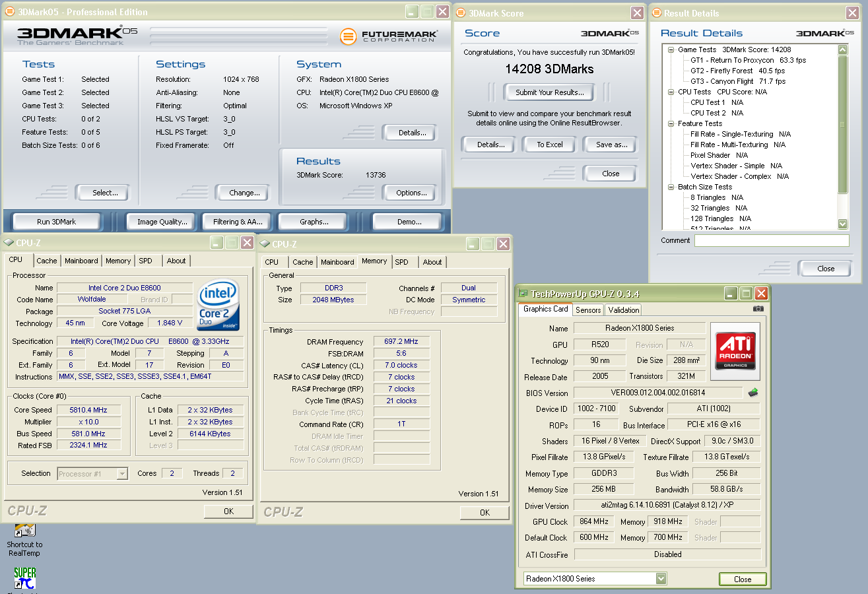The image size is (868, 594).
Task: Click the Comment input field
Action: [772, 240]
